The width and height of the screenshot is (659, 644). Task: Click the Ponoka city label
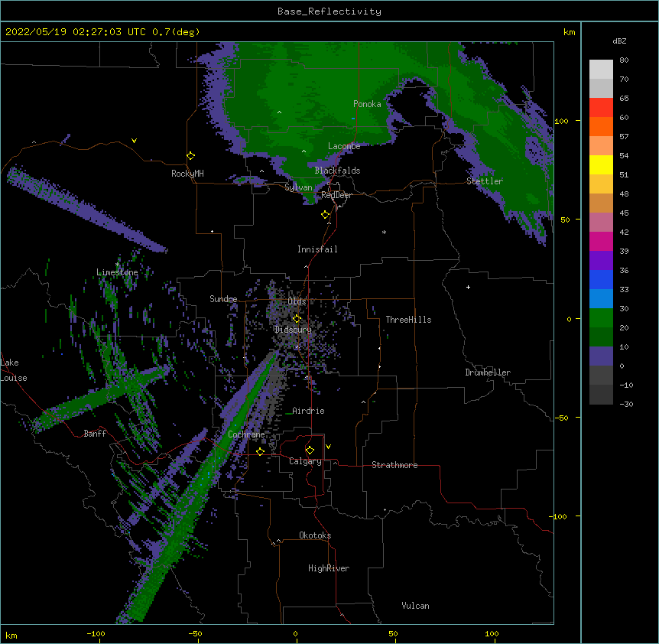tap(367, 104)
